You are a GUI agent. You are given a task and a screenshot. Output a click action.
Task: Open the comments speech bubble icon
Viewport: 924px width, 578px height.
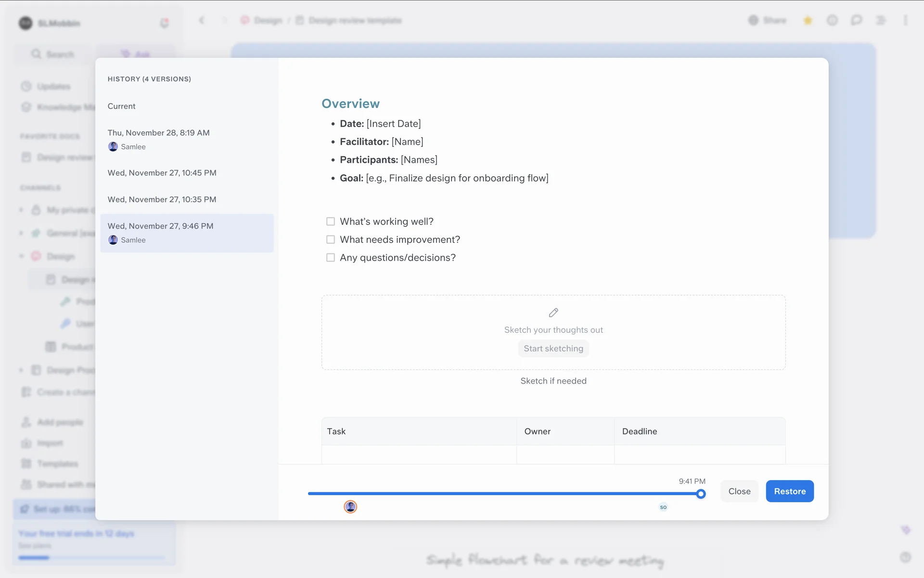click(856, 20)
